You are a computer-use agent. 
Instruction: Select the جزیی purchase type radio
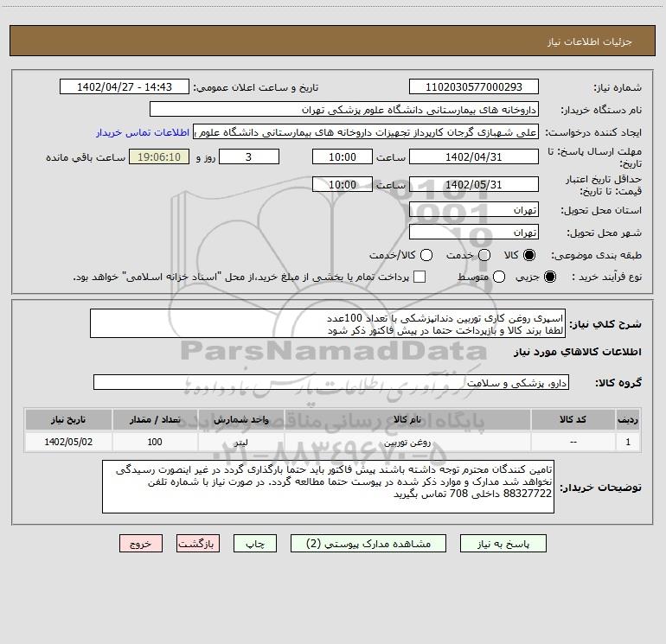point(549,277)
